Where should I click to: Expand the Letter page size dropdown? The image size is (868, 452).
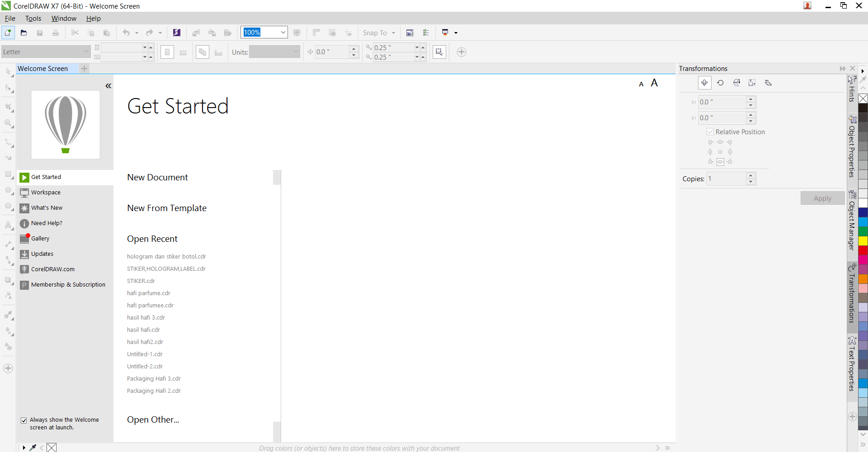(86, 52)
